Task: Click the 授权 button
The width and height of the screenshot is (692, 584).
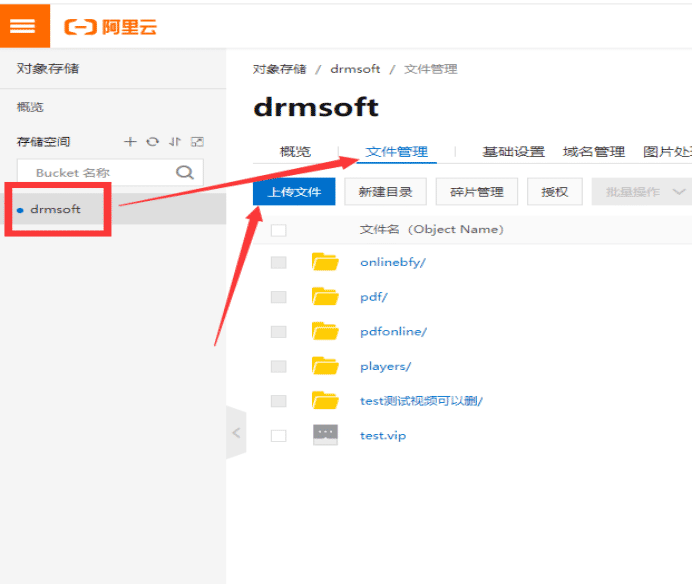Action: click(555, 192)
